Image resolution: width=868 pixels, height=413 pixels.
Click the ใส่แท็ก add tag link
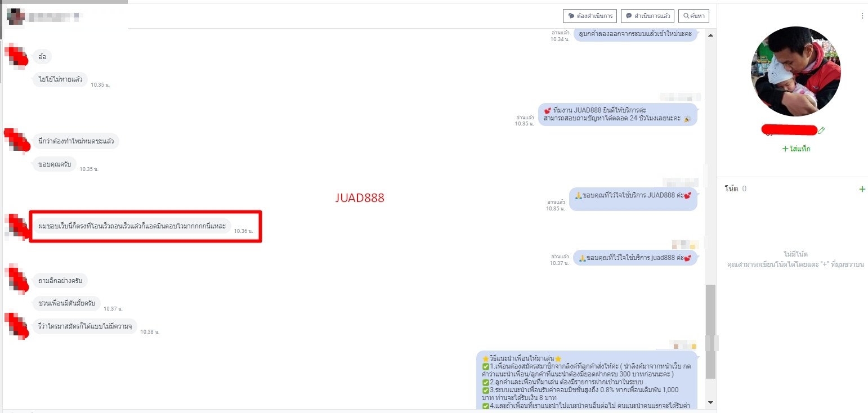796,149
